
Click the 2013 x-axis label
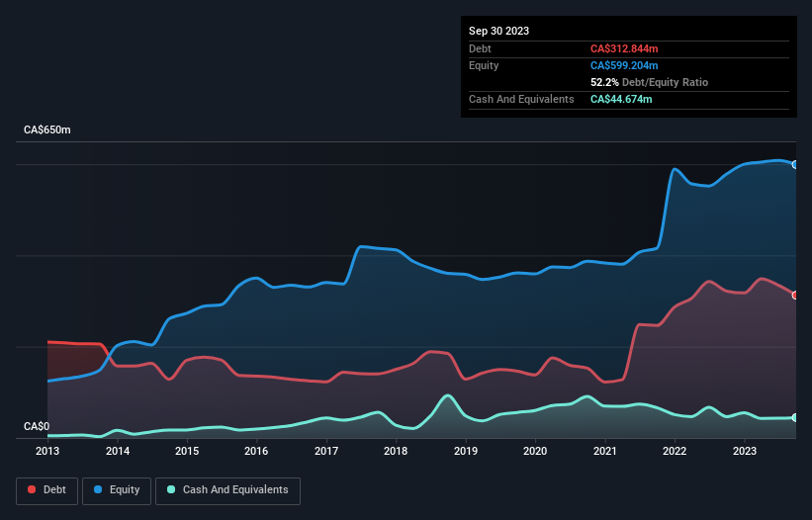click(47, 451)
